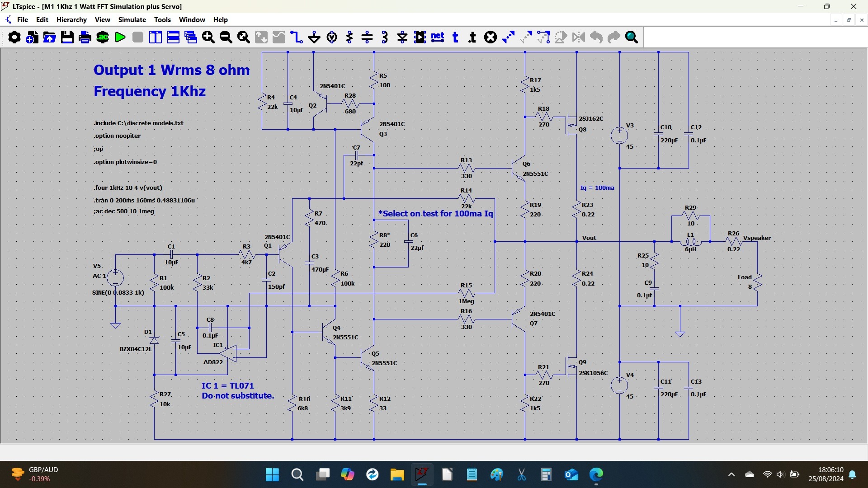
Task: Open the Hierarchy menu
Action: point(71,20)
